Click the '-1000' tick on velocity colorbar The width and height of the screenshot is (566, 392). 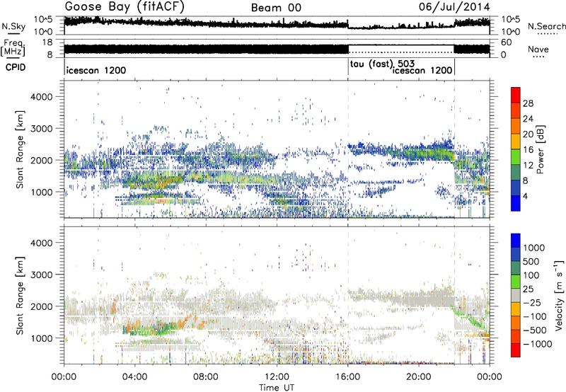[x=537, y=344]
